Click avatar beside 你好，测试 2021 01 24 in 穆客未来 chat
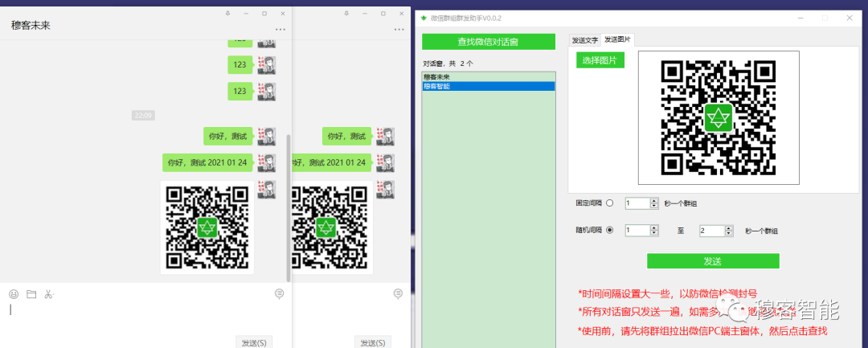The width and height of the screenshot is (868, 348). [x=267, y=162]
